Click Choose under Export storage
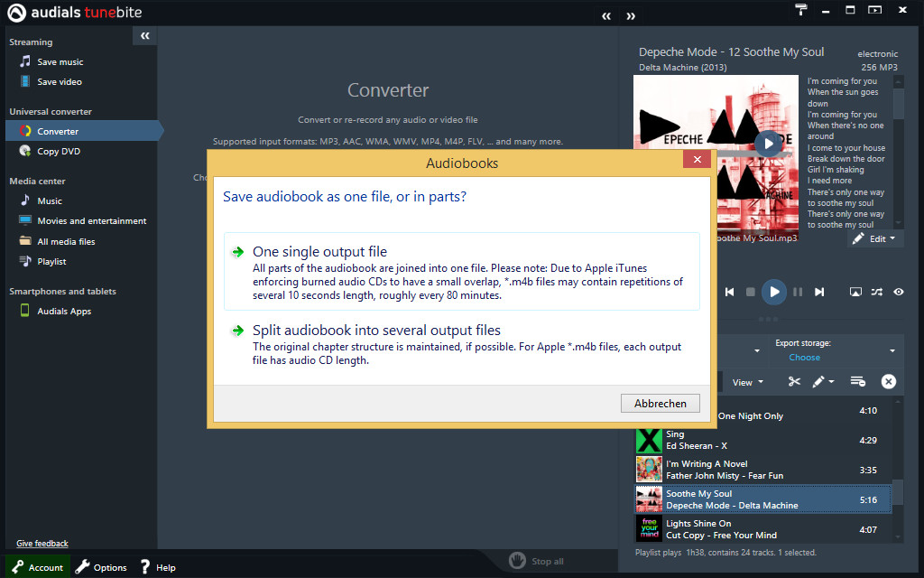This screenshot has width=924, height=578. pyautogui.click(x=804, y=358)
